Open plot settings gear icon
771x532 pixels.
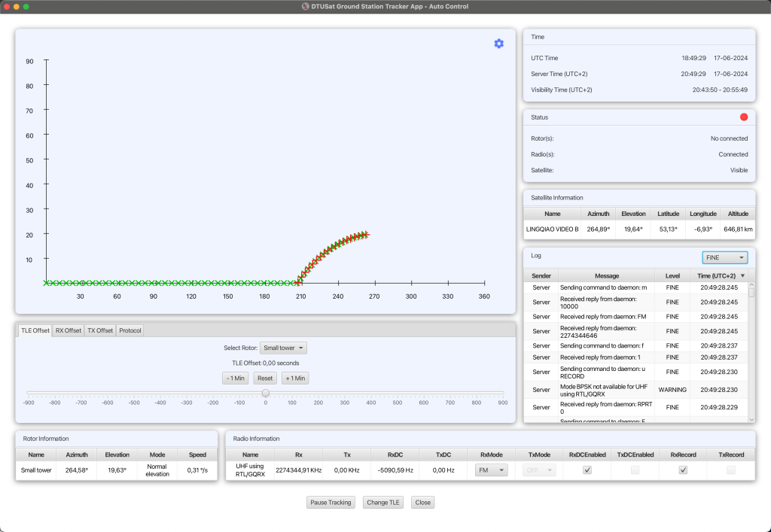pos(498,44)
